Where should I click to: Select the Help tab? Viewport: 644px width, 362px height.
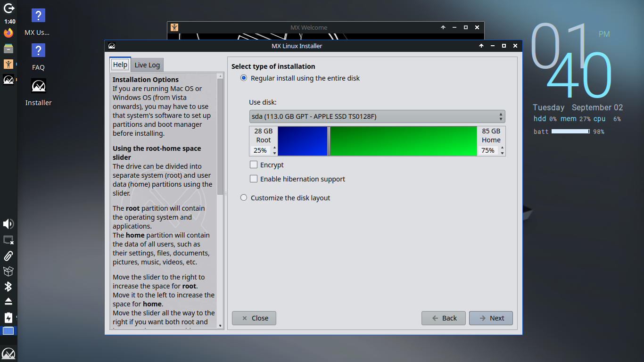(x=120, y=65)
